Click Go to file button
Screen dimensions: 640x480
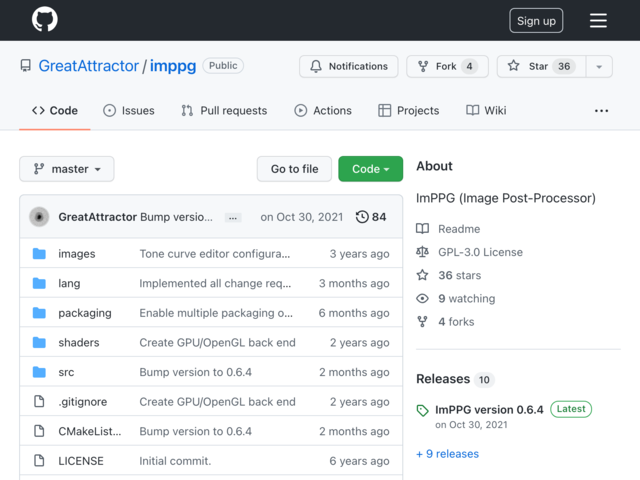(x=294, y=169)
